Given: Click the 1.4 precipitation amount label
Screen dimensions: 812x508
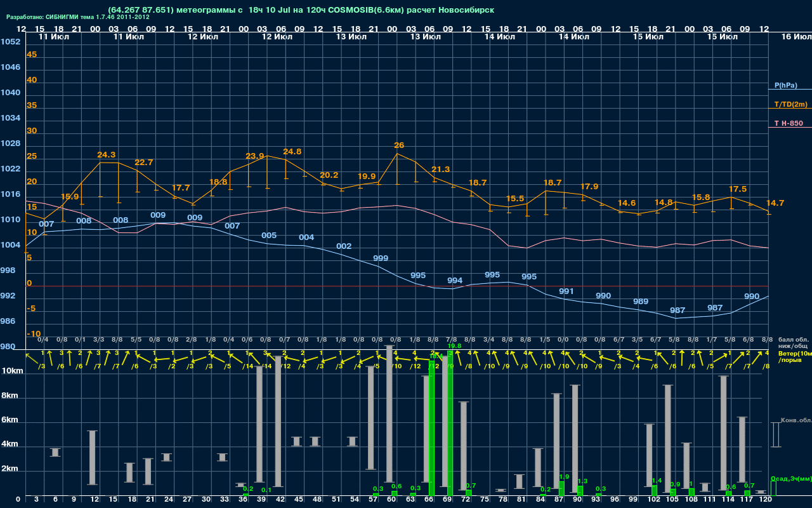Looking at the screenshot, I should [x=657, y=481].
